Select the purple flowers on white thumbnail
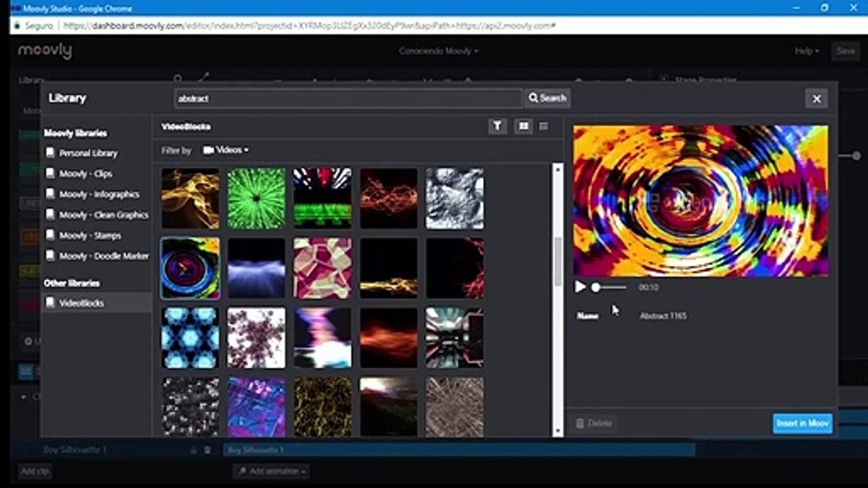The height and width of the screenshot is (488, 868). tap(256, 338)
